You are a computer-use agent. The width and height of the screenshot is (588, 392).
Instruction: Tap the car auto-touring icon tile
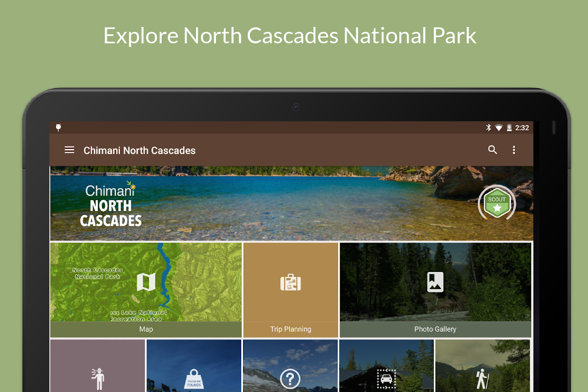coord(387,366)
